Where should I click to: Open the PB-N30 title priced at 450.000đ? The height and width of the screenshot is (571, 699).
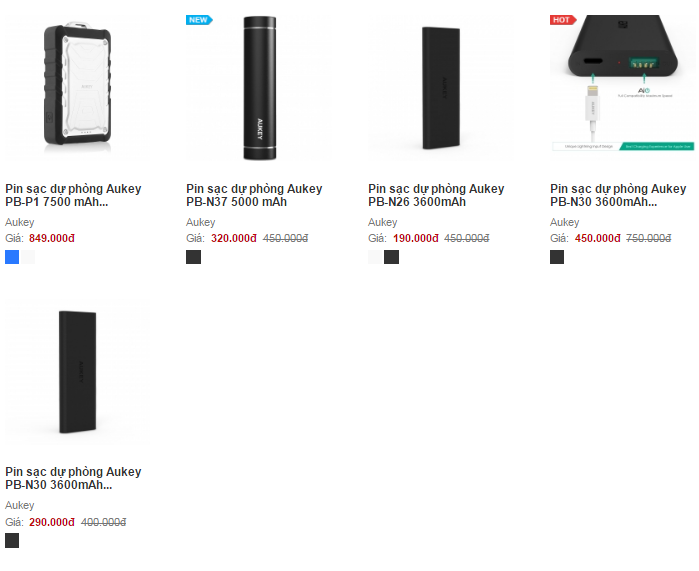[x=618, y=195]
